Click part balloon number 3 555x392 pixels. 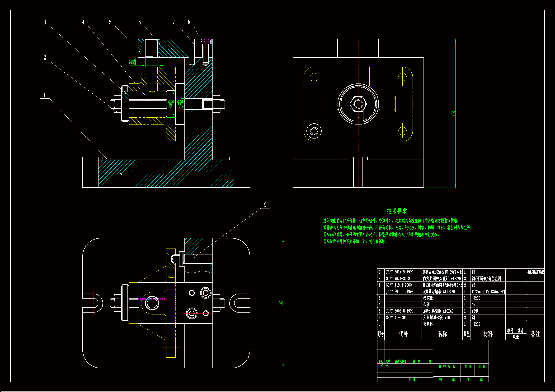point(45,22)
